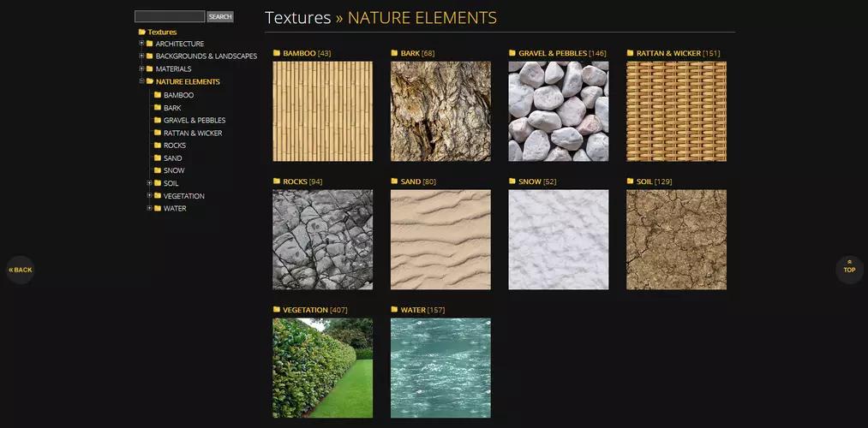The height and width of the screenshot is (428, 868).
Task: Open ROCKS in the sidebar tree
Action: [175, 146]
